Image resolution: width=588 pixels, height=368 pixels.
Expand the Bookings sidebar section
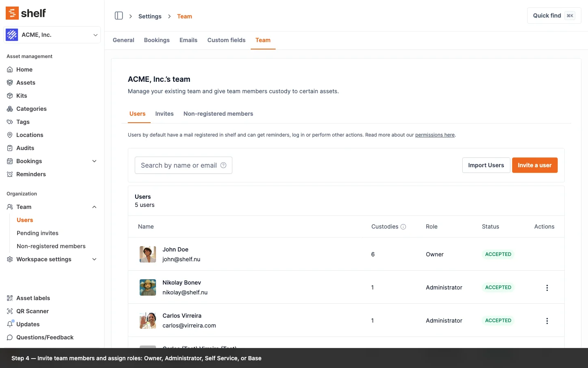click(94, 161)
